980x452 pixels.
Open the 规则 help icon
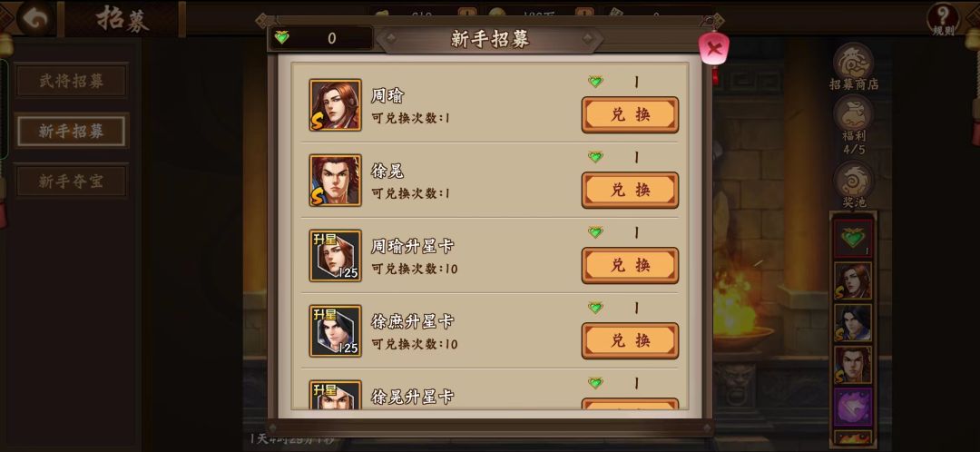[x=943, y=19]
